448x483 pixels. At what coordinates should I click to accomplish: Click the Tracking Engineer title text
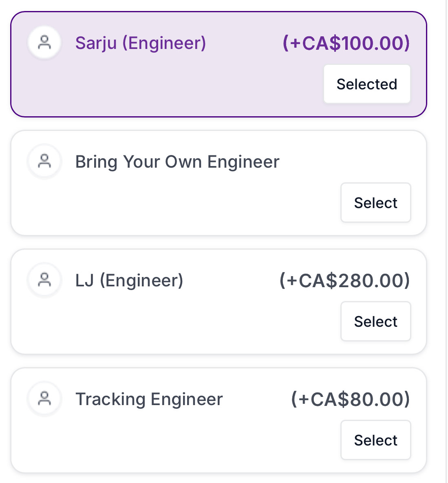coord(149,399)
